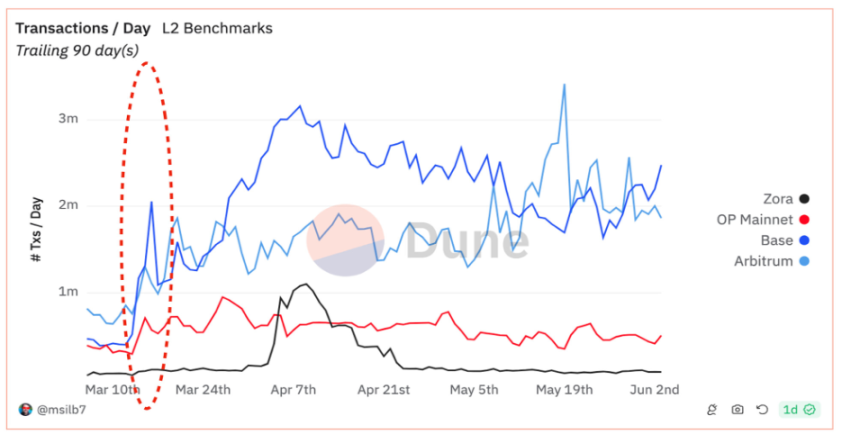This screenshot has width=842, height=443.
Task: Toggle the Base series label in legend
Action: coord(776,240)
